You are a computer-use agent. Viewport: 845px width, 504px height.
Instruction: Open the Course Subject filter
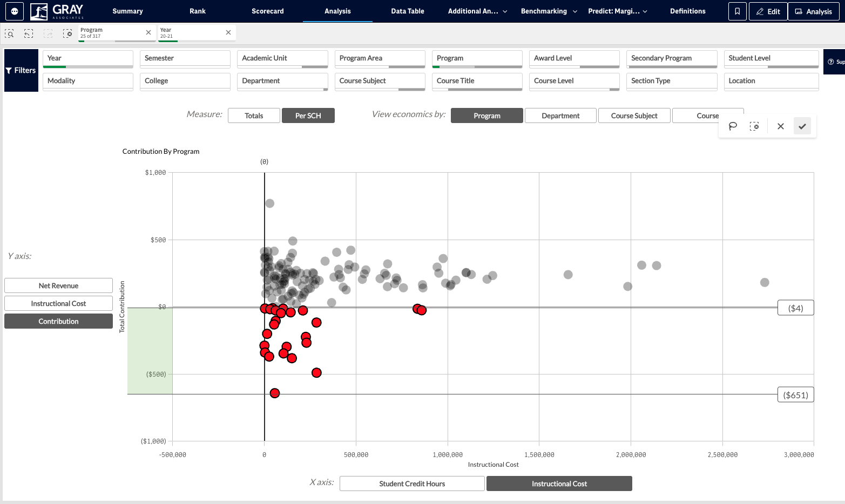click(x=380, y=81)
